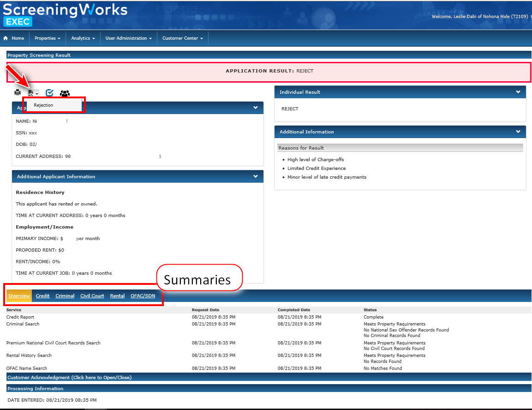Open the User Administration menu
The height and width of the screenshot is (410, 532).
(129, 38)
